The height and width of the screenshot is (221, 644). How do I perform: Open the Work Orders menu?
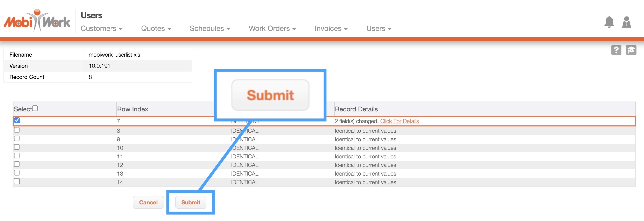[272, 29]
